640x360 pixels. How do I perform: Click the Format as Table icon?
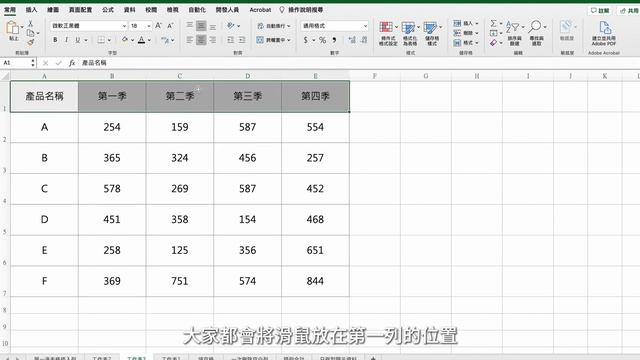tap(408, 27)
